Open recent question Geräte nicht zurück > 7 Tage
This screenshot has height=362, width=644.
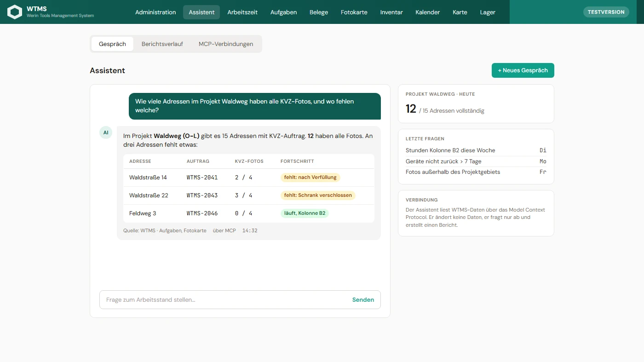(x=476, y=161)
